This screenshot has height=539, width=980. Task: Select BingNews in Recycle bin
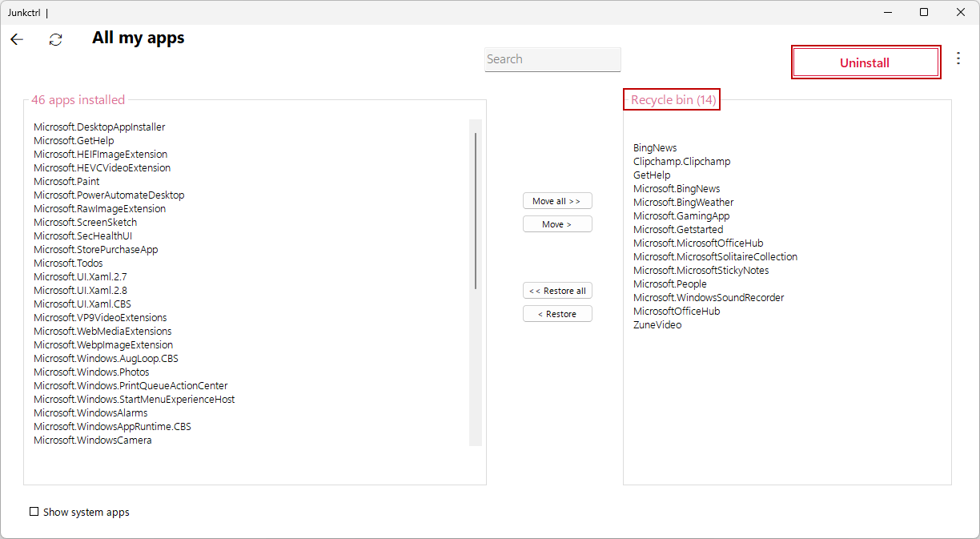tap(655, 148)
